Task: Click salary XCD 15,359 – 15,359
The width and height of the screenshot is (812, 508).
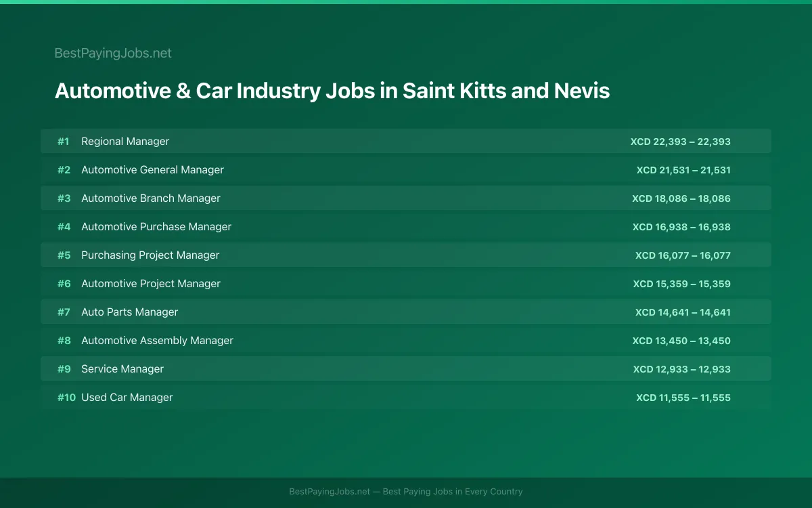Action: (682, 284)
